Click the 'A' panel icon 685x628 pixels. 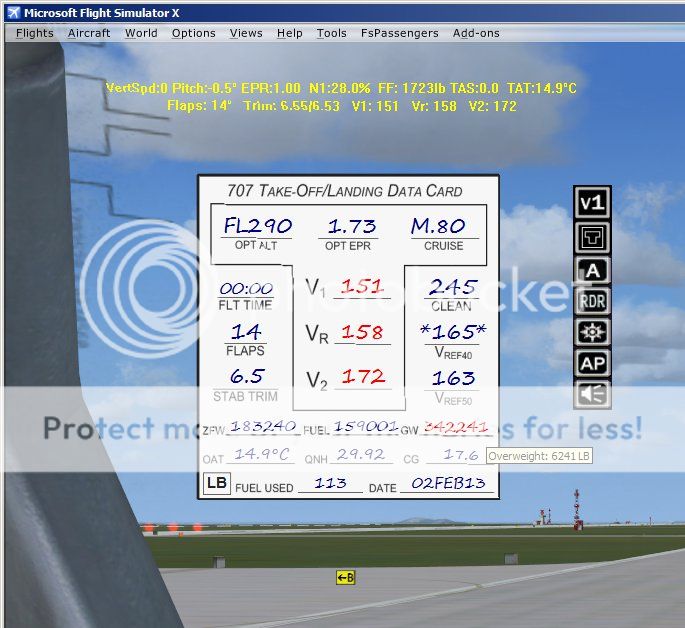tap(593, 270)
